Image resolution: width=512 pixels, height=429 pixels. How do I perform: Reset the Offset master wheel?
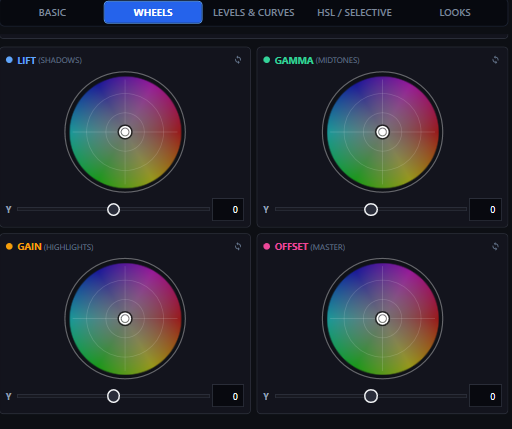click(x=495, y=247)
